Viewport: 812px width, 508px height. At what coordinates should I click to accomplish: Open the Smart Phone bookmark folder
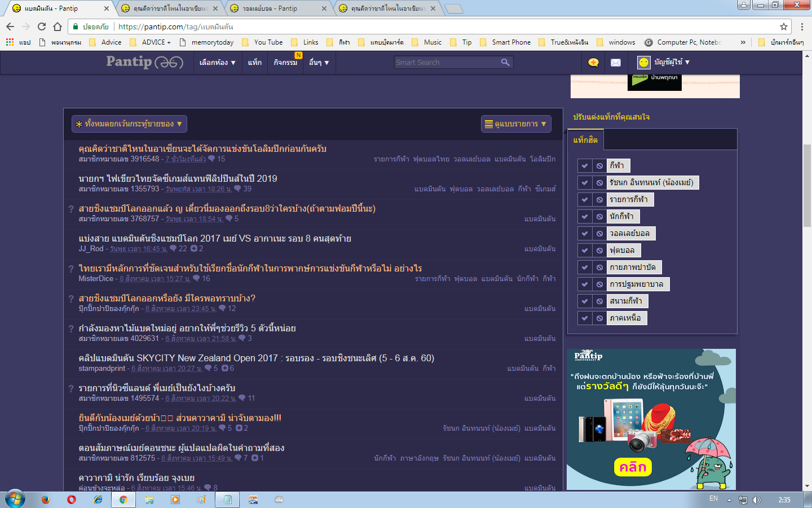click(505, 42)
